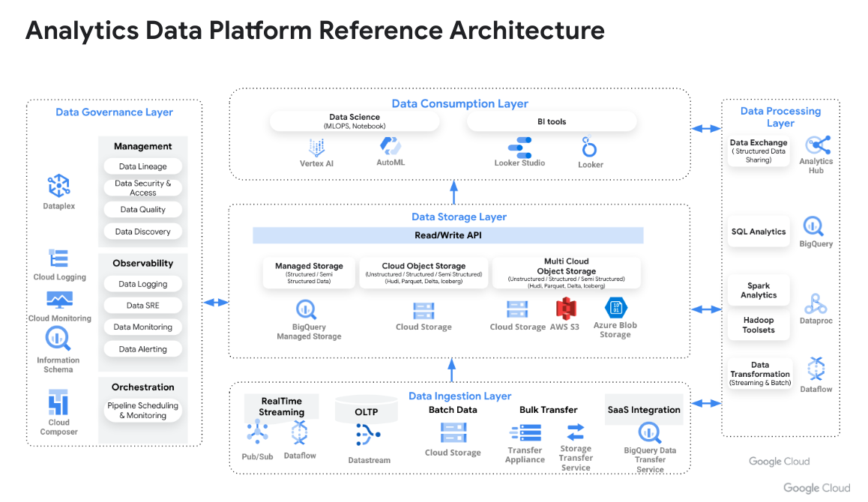Image resolution: width=868 pixels, height=502 pixels.
Task: Click the Dataproc icon
Action: click(816, 303)
